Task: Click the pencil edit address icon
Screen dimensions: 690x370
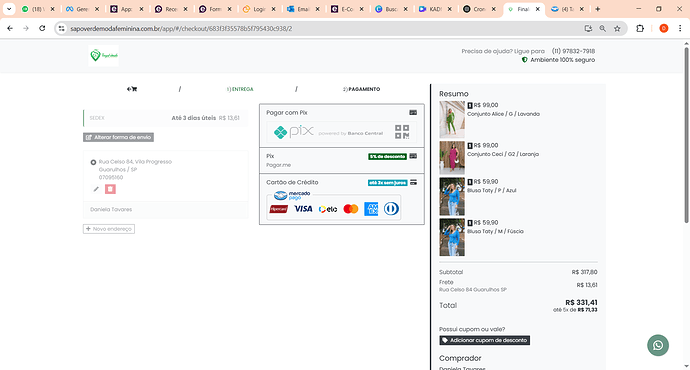Action: 96,189
